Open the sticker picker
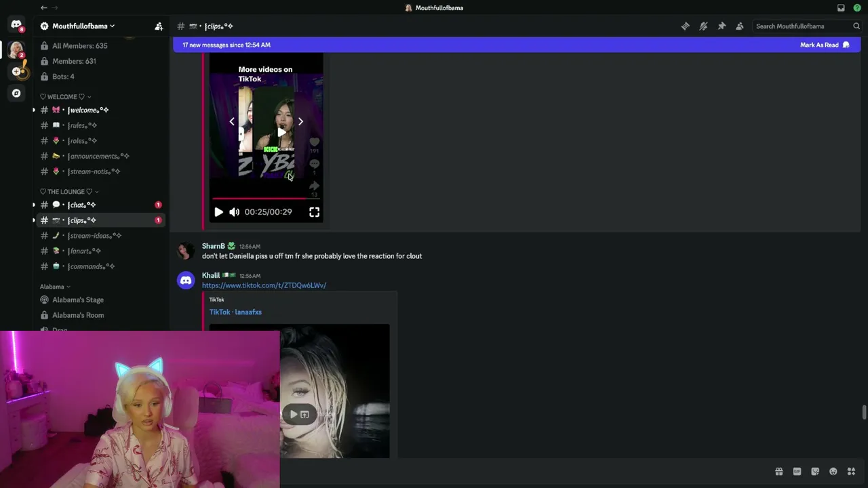868x488 pixels. point(815,472)
